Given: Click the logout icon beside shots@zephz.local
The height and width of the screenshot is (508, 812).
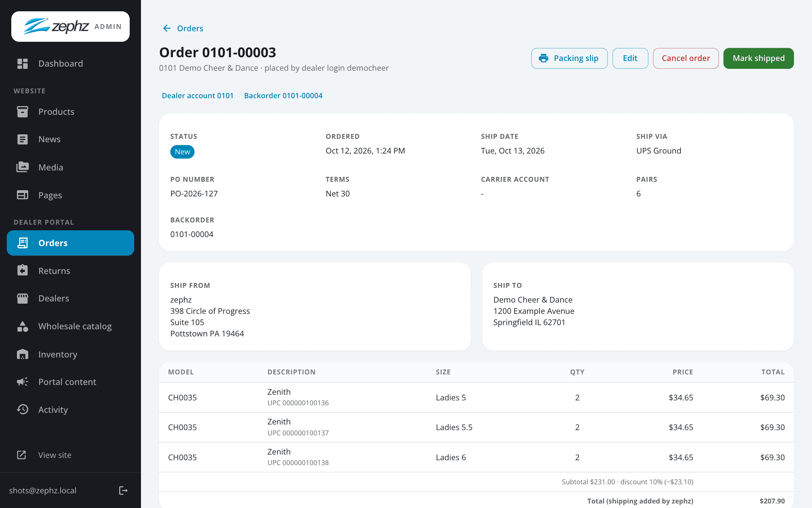Looking at the screenshot, I should pyautogui.click(x=123, y=490).
